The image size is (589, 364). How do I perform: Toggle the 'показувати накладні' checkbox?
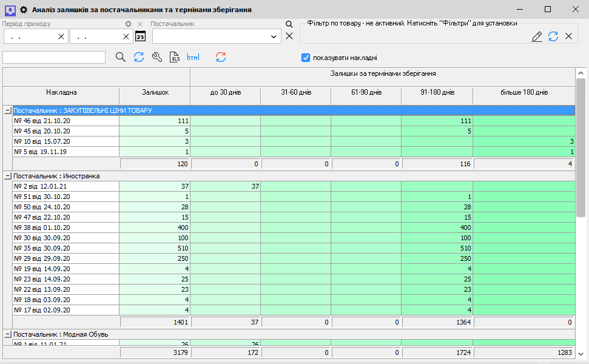[x=306, y=58]
